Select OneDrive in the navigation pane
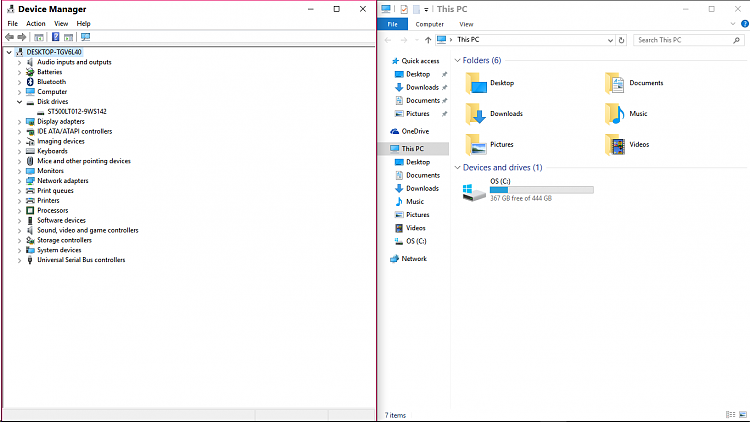Viewport: 750px width, 422px height. point(415,131)
